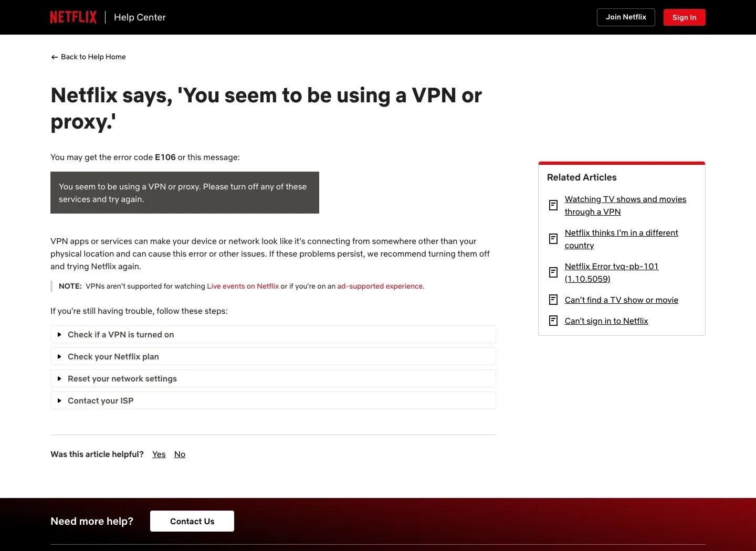Click the document icon beside Netflix Error tvq-pb-101
The width and height of the screenshot is (756, 551).
553,272
